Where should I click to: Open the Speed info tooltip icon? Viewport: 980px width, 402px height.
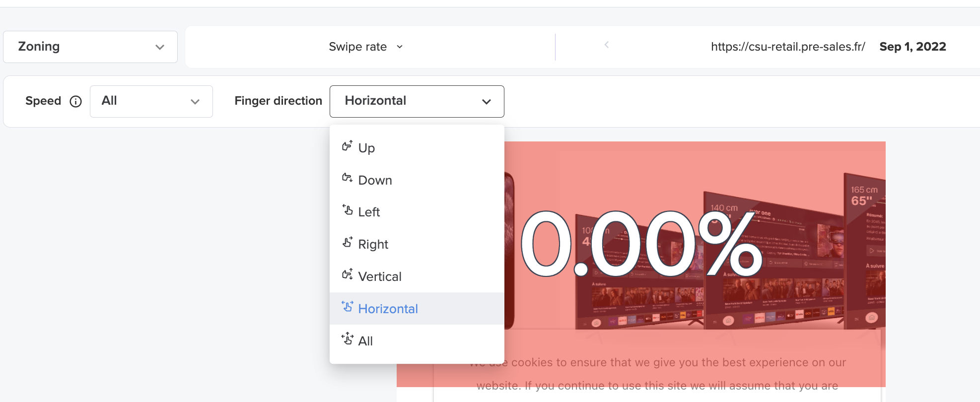click(75, 101)
